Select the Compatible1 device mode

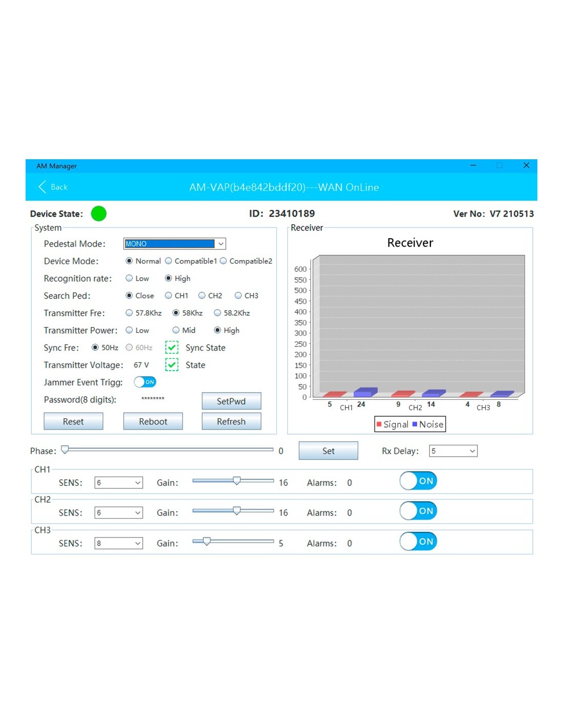coord(168,261)
